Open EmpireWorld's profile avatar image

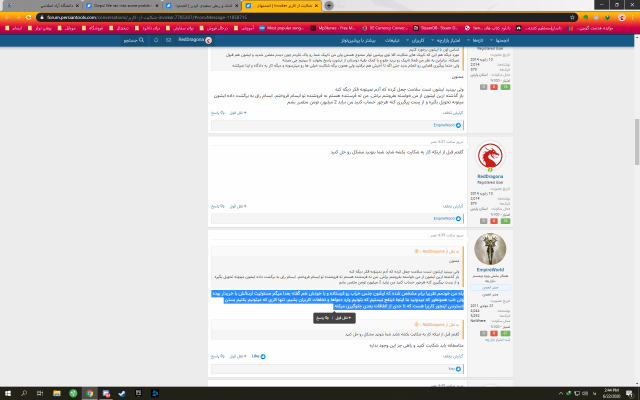tap(491, 248)
